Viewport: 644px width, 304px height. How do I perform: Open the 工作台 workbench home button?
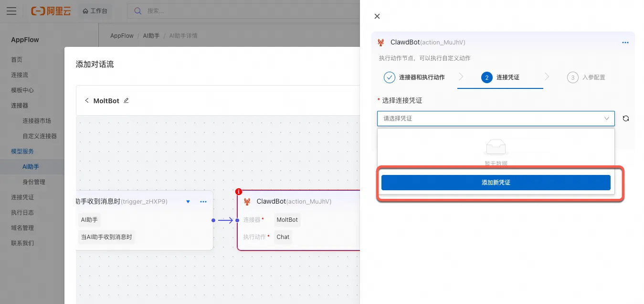click(95, 11)
